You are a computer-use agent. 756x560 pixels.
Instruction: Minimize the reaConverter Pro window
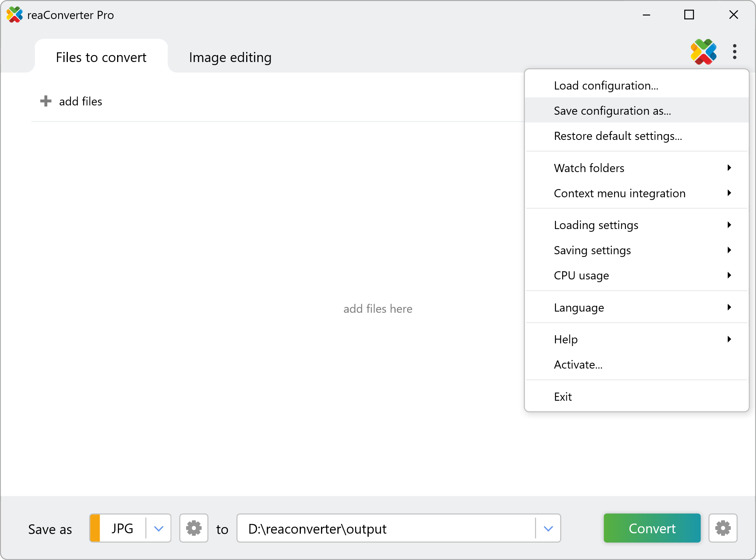(646, 15)
